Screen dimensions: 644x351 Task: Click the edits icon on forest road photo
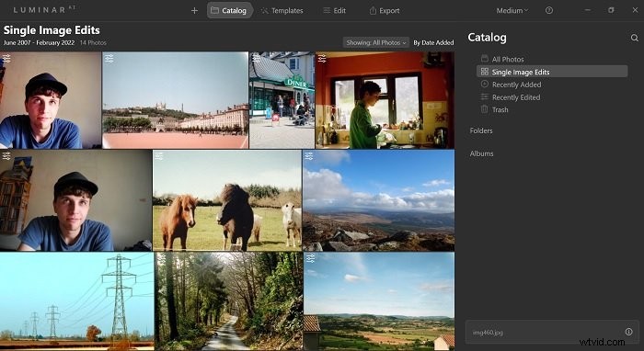(x=161, y=258)
